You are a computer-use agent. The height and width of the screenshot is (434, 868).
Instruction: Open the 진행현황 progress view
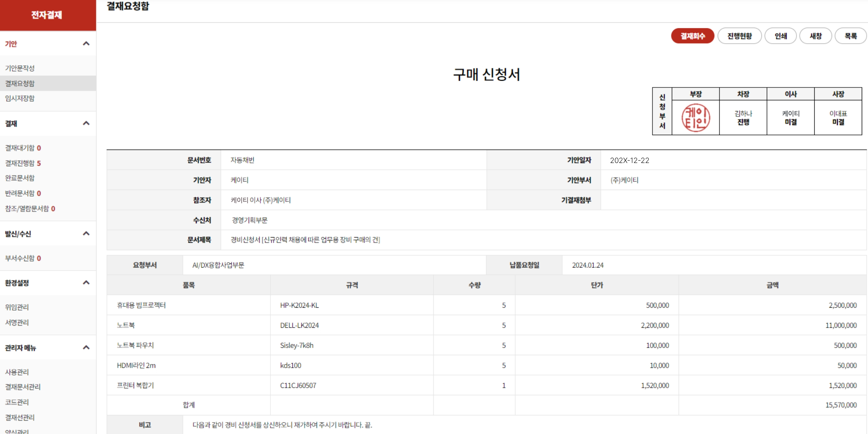(739, 36)
